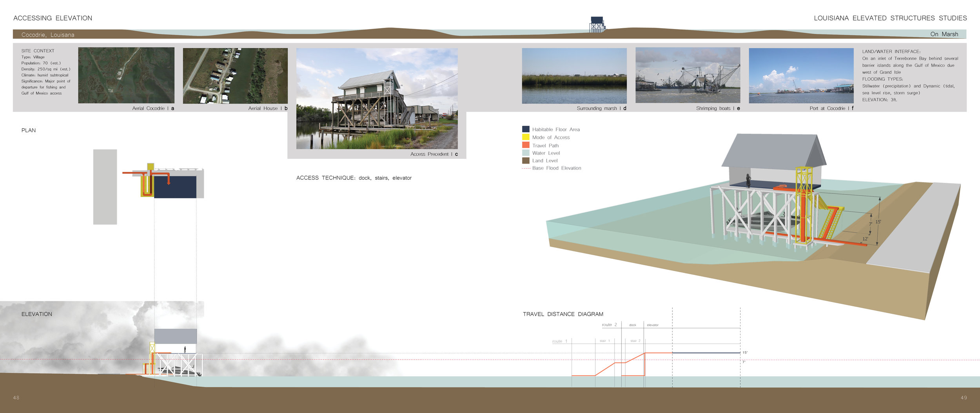This screenshot has width=980, height=413.
Task: Click the 12' dimension label on 3D model
Action: (x=865, y=239)
